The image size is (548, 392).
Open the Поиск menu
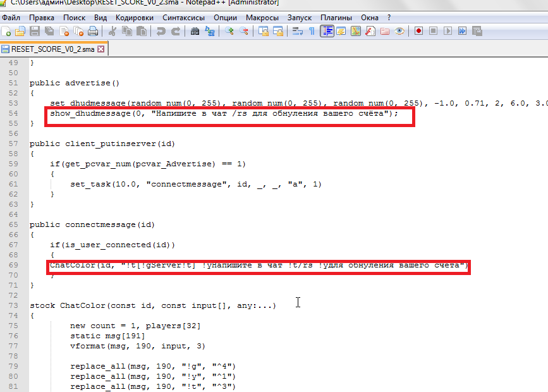(x=74, y=18)
